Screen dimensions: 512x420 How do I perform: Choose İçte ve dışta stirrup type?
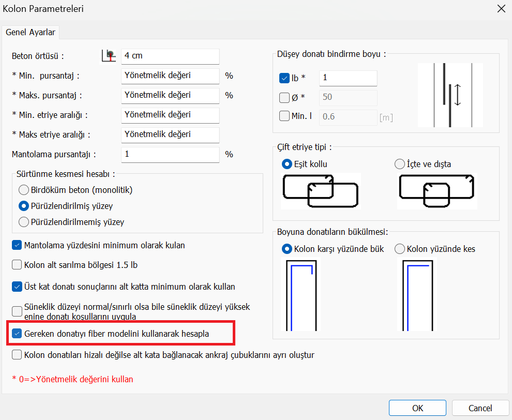pyautogui.click(x=399, y=164)
